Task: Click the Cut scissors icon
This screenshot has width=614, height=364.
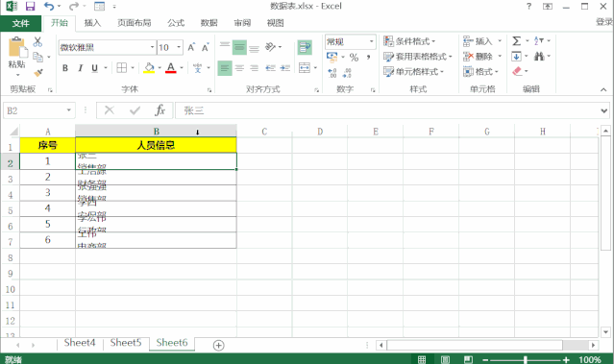Action: coord(37,41)
